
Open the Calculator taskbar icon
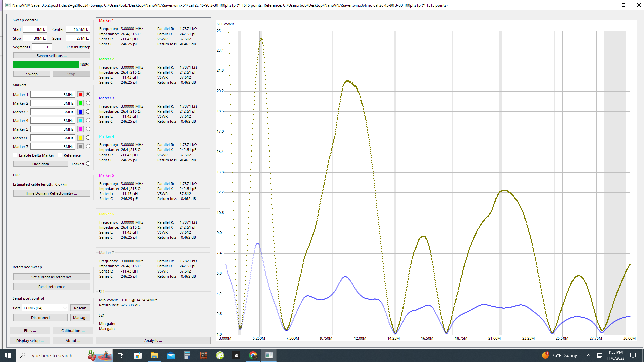187,355
